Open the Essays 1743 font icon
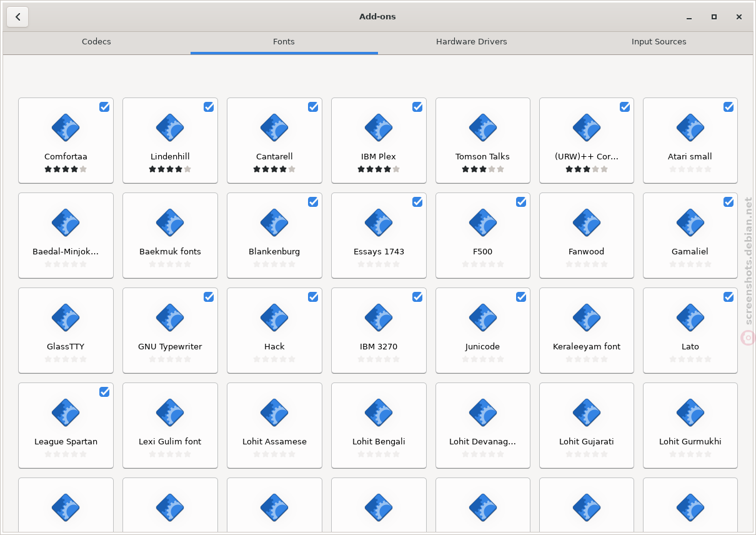 coord(379,223)
